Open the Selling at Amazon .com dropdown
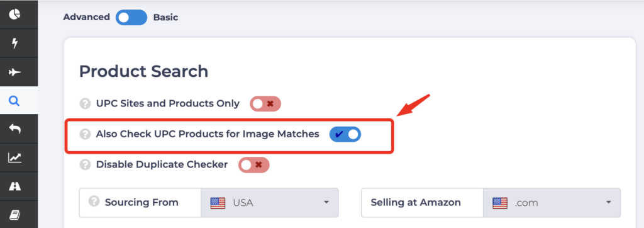 (x=552, y=202)
